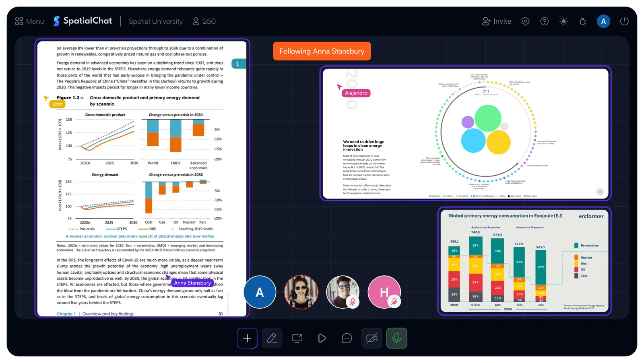Image resolution: width=644 pixels, height=363 pixels.
Task: Collapse the clean energy innovation widget
Action: 600,192
